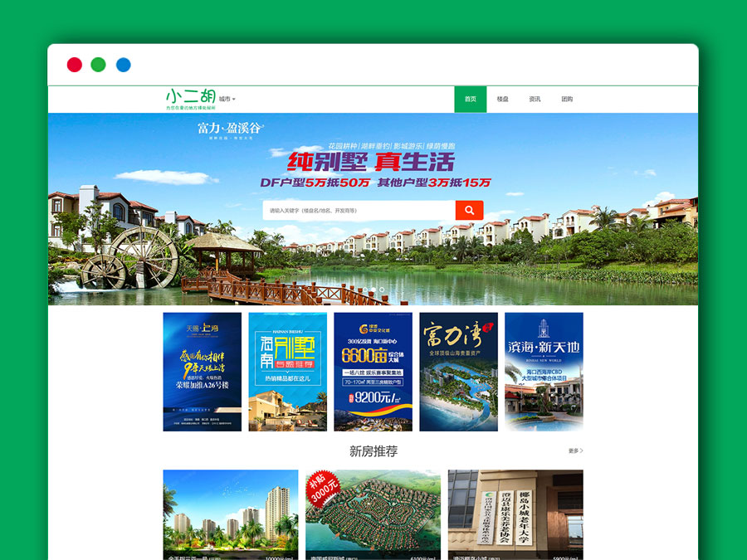Focus the keyword search input field

[x=359, y=211]
